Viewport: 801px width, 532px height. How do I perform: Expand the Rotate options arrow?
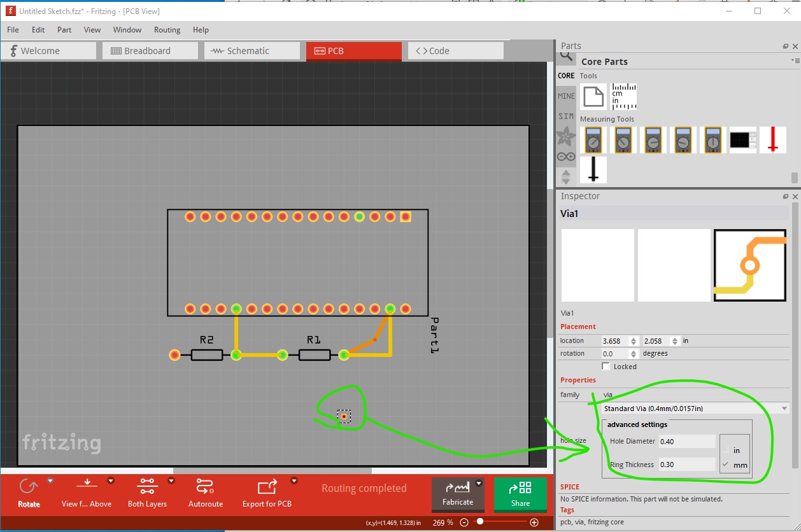point(50,480)
